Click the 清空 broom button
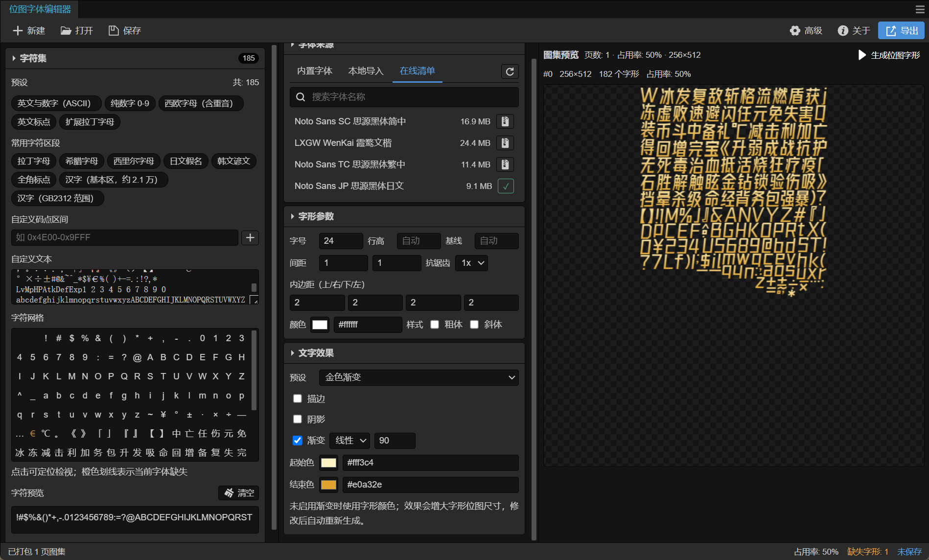The width and height of the screenshot is (929, 560). coord(239,493)
